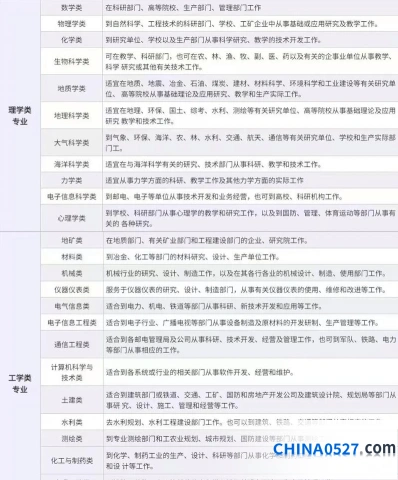This screenshot has height=480, width=398.
Task: Click the 数学类 table cell
Action: (72, 8)
